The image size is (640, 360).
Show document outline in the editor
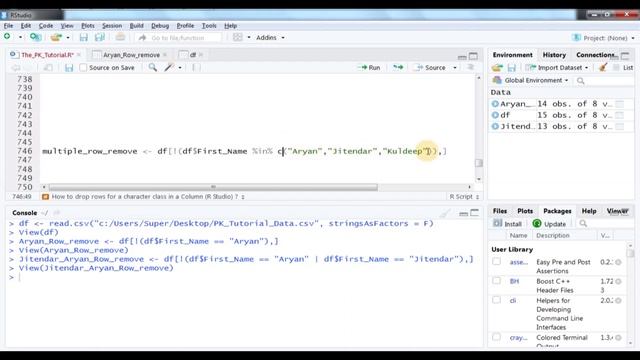click(471, 67)
